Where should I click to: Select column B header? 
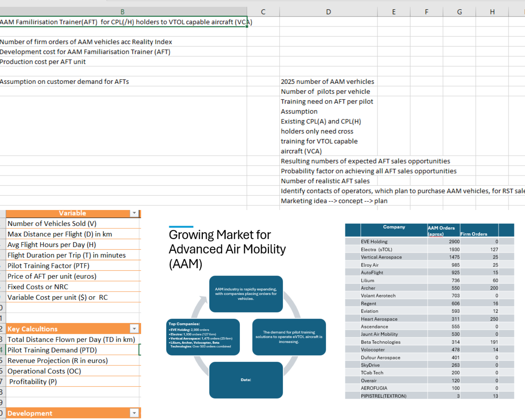pyautogui.click(x=122, y=12)
